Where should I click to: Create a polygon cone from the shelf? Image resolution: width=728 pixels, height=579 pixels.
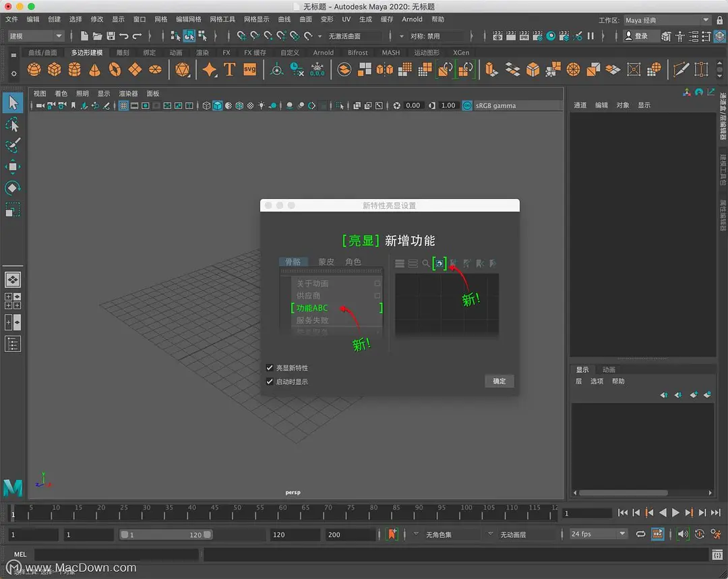tap(95, 69)
